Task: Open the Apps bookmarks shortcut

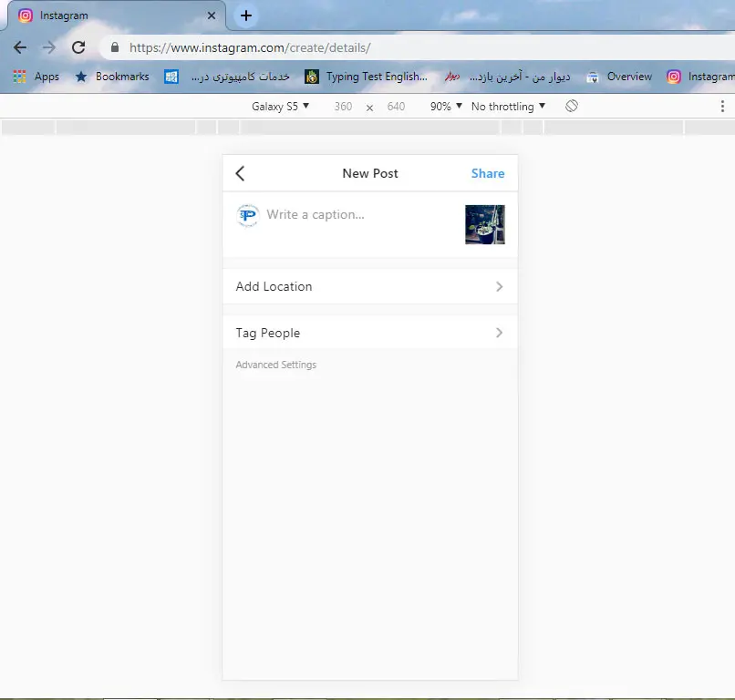Action: pyautogui.click(x=36, y=77)
